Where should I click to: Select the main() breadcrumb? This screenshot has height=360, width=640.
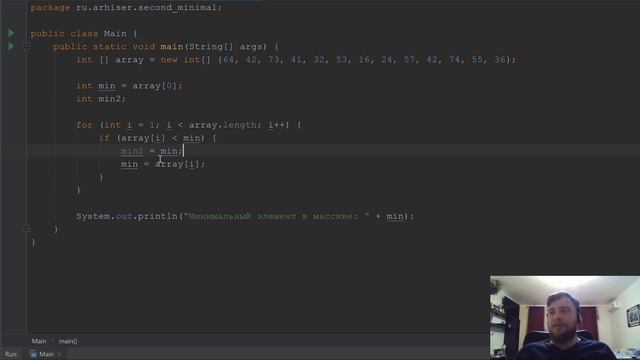coord(68,341)
